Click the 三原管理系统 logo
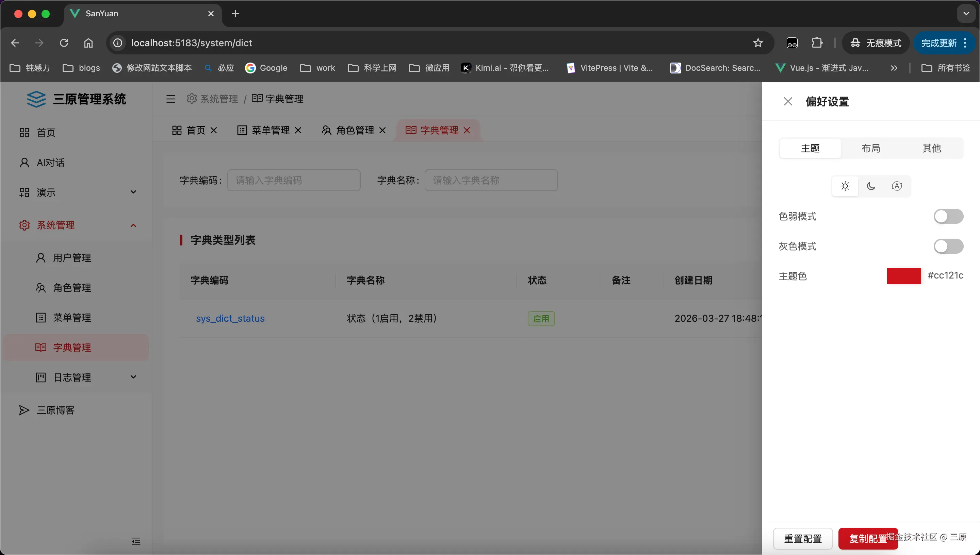 tap(77, 99)
